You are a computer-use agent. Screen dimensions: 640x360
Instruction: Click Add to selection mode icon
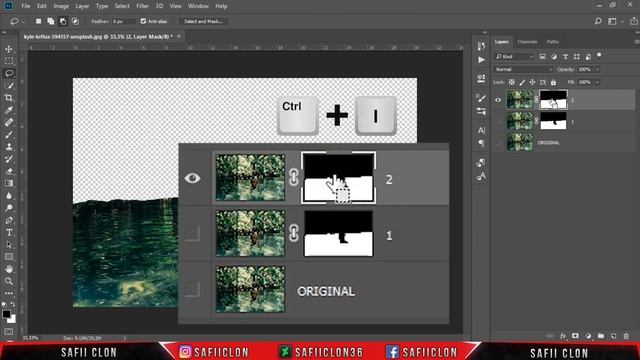tap(51, 21)
